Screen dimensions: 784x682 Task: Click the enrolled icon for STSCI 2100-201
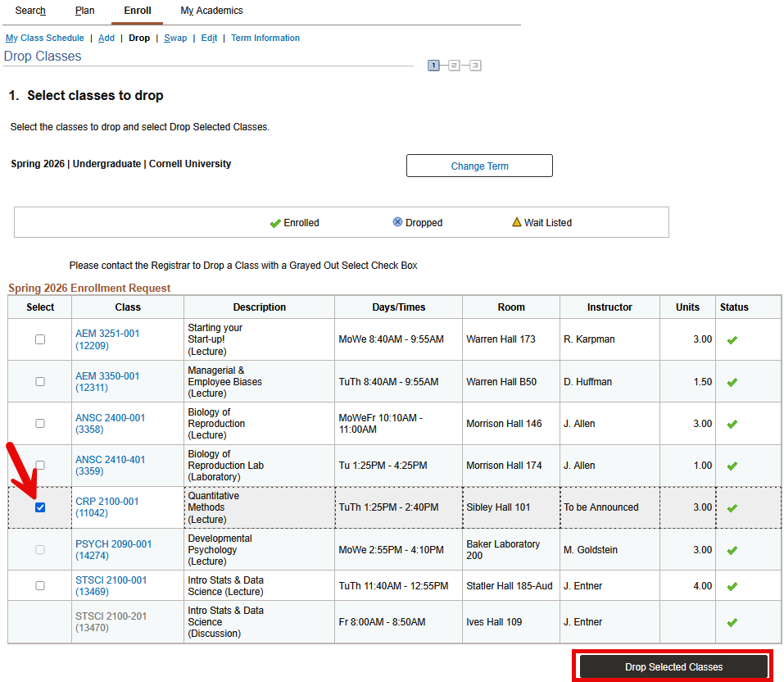pos(732,621)
